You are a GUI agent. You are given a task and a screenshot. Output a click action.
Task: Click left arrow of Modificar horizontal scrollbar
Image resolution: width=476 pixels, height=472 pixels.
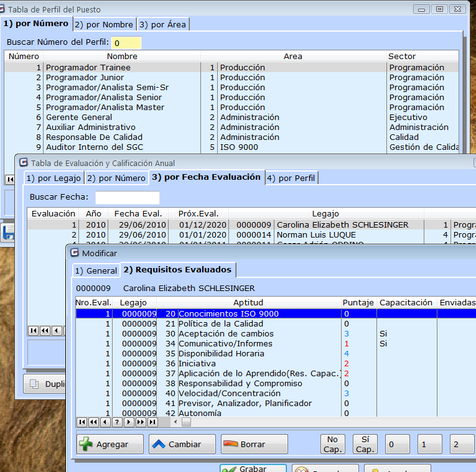(x=175, y=422)
